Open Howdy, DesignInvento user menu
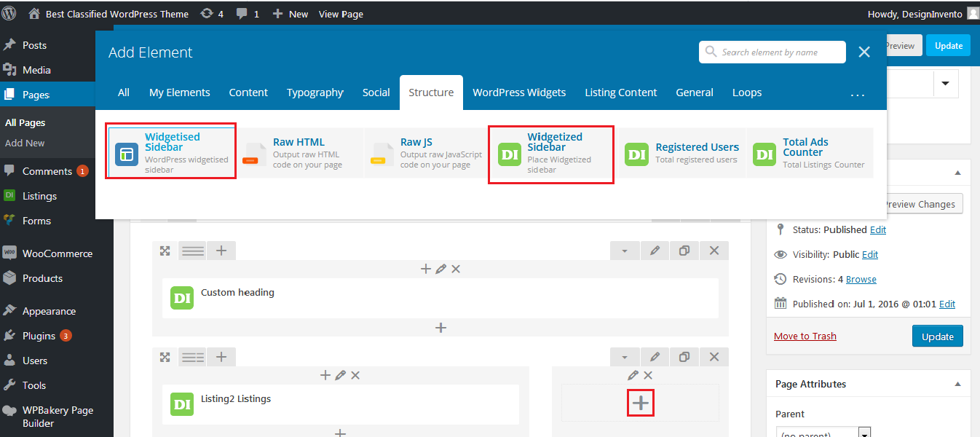Screen dimensions: 980x437 922,14
